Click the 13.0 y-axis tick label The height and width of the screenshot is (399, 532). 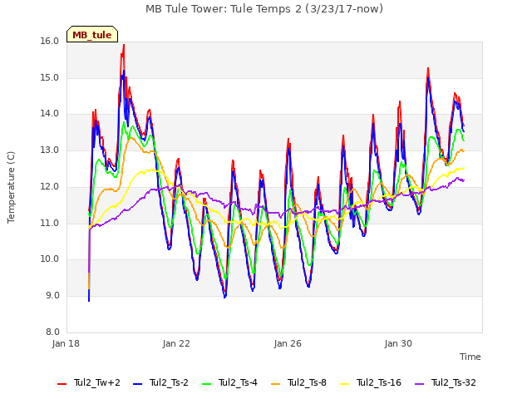pos(50,150)
